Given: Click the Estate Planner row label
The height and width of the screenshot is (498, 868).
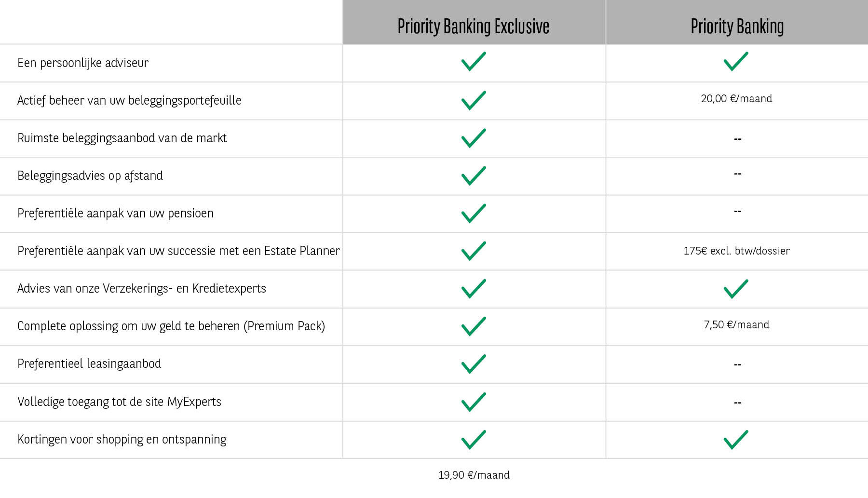Looking at the screenshot, I should click(178, 251).
